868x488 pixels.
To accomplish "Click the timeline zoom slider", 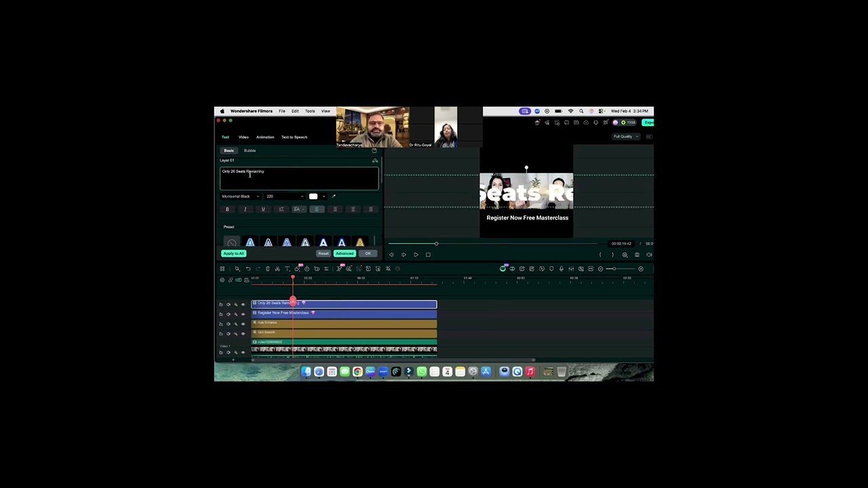I will pos(620,269).
